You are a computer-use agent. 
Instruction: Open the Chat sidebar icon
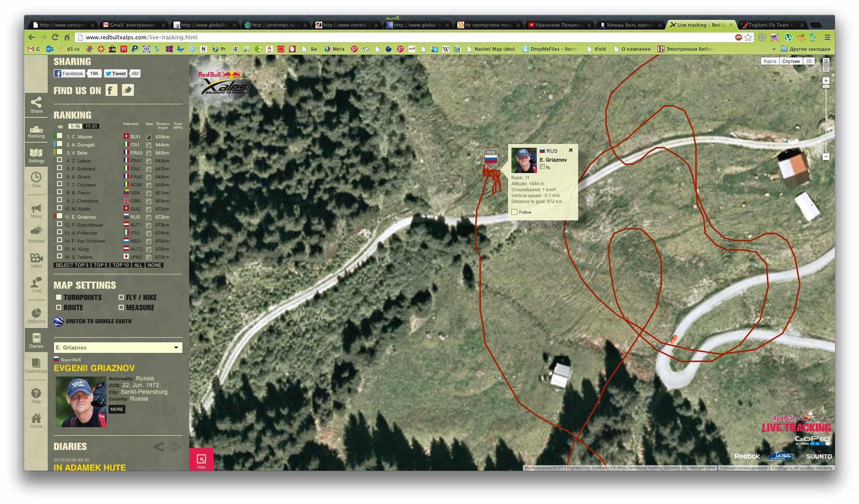(36, 285)
